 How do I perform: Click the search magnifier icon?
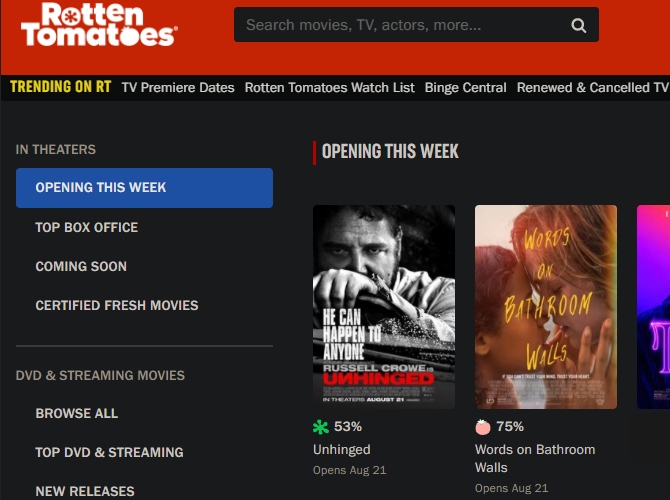[x=579, y=25]
